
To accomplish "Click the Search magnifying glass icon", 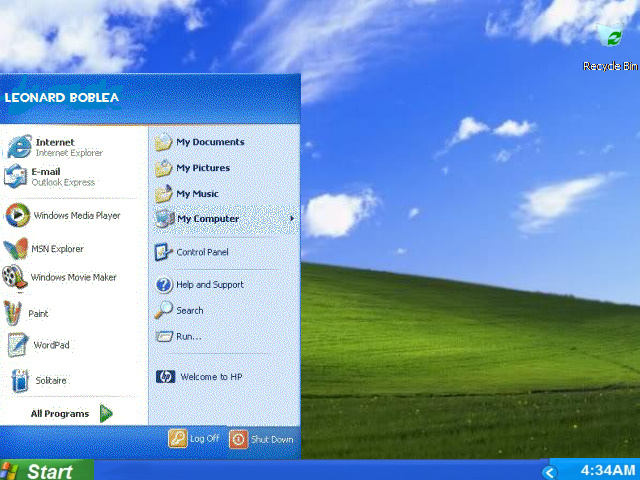I will tap(163, 310).
